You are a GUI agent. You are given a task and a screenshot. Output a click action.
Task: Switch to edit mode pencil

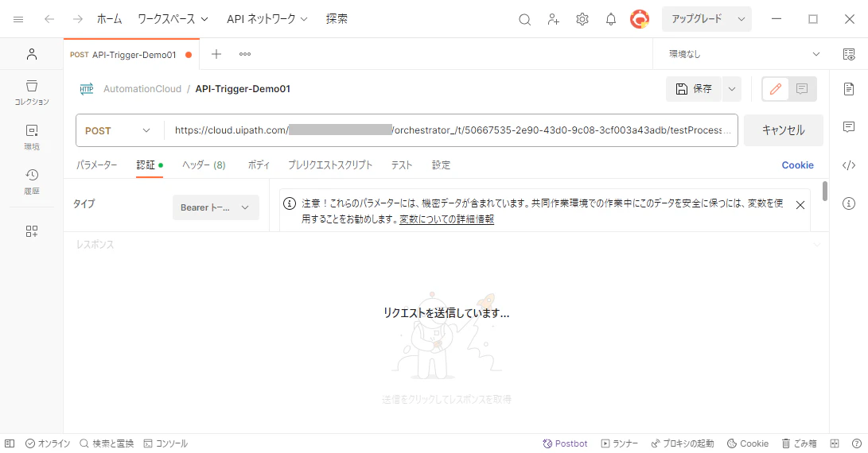pos(776,88)
